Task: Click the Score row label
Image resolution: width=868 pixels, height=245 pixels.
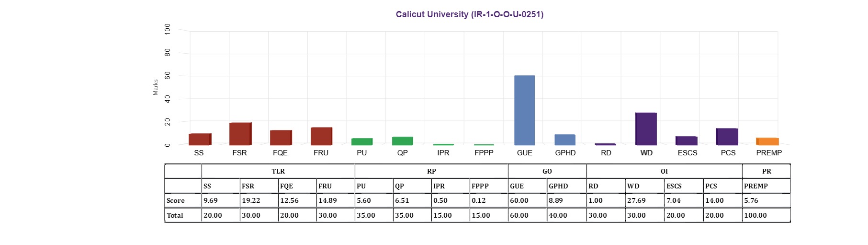Action: [176, 200]
